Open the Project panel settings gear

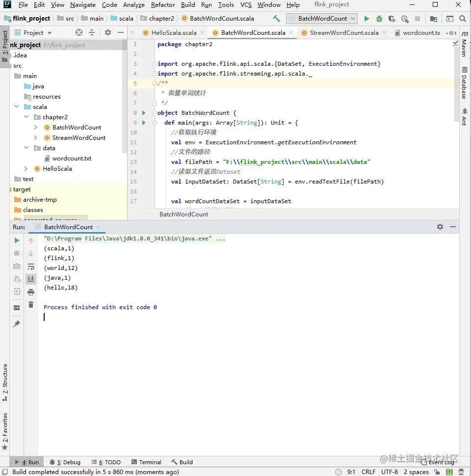click(108, 32)
